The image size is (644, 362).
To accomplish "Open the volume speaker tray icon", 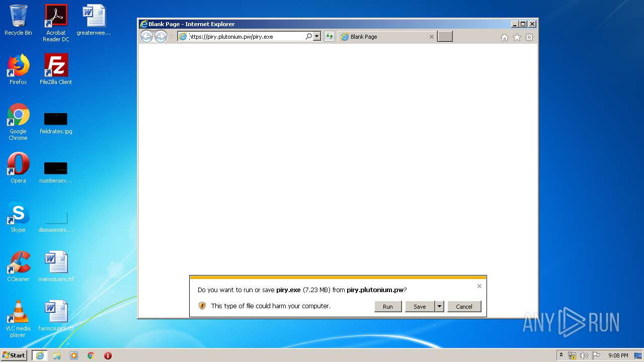I will (584, 355).
